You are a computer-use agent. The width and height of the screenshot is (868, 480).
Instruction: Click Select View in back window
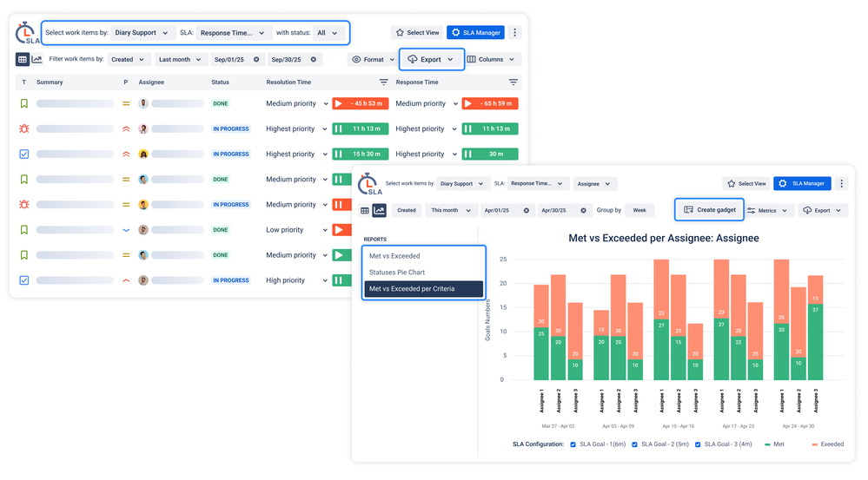pyautogui.click(x=417, y=33)
